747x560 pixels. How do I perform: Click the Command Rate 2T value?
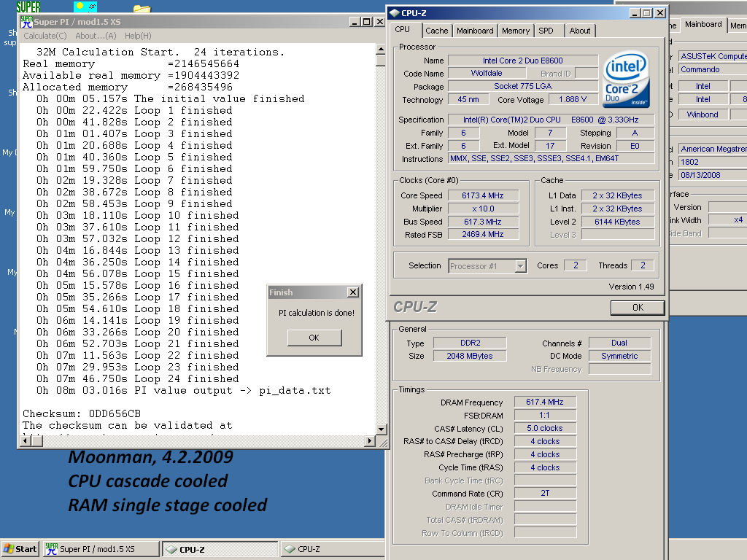545,494
